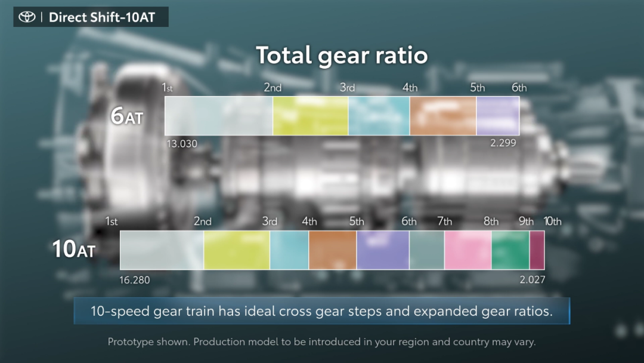Click the Total gear ratio heading
Image resolution: width=644 pixels, height=363 pixels.
[x=342, y=55]
